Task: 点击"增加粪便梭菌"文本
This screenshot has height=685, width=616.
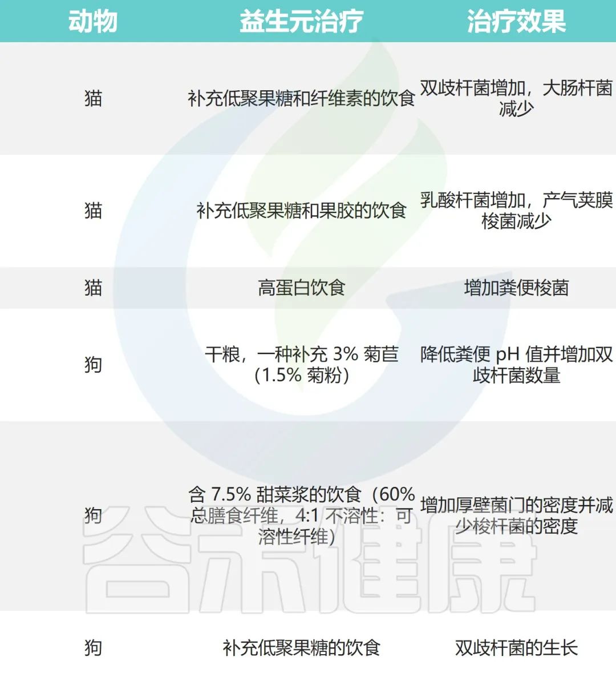Action: pos(515,288)
